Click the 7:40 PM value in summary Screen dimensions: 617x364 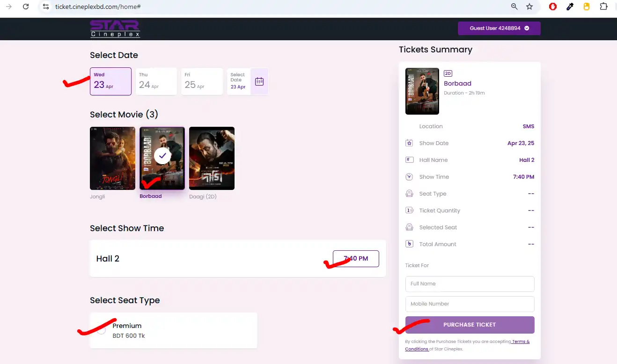point(523,177)
